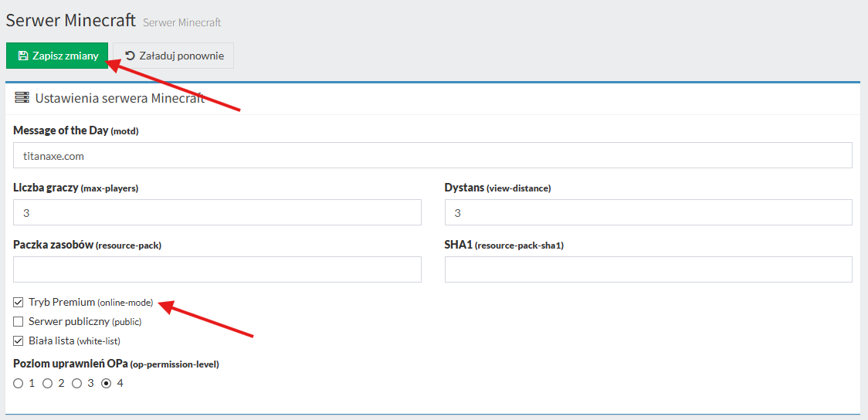The height and width of the screenshot is (420, 868).
Task: Click the server rack icon in the panel header
Action: 22,98
